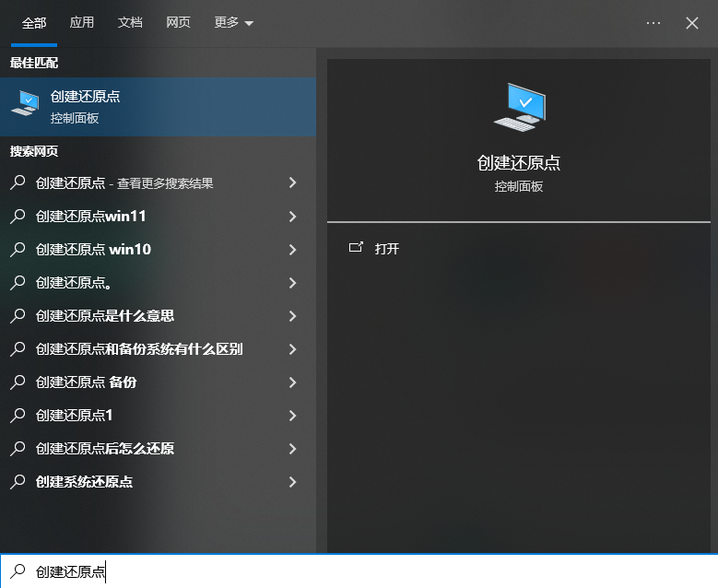Screen dimensions: 718x588
Task: Click the large 创建还原点 preview icon
Action: 519,106
